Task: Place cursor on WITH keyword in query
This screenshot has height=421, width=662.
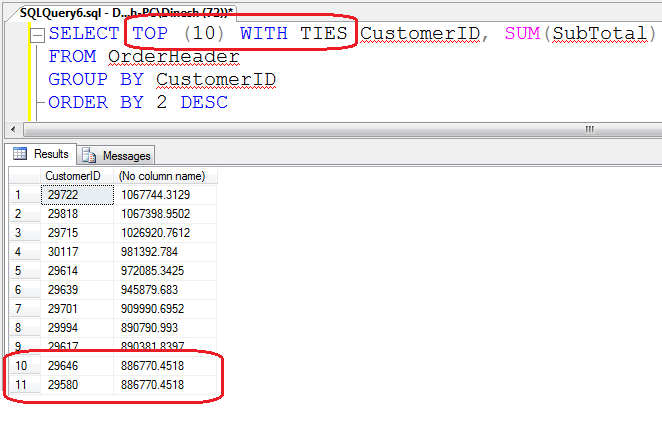Action: [264, 33]
